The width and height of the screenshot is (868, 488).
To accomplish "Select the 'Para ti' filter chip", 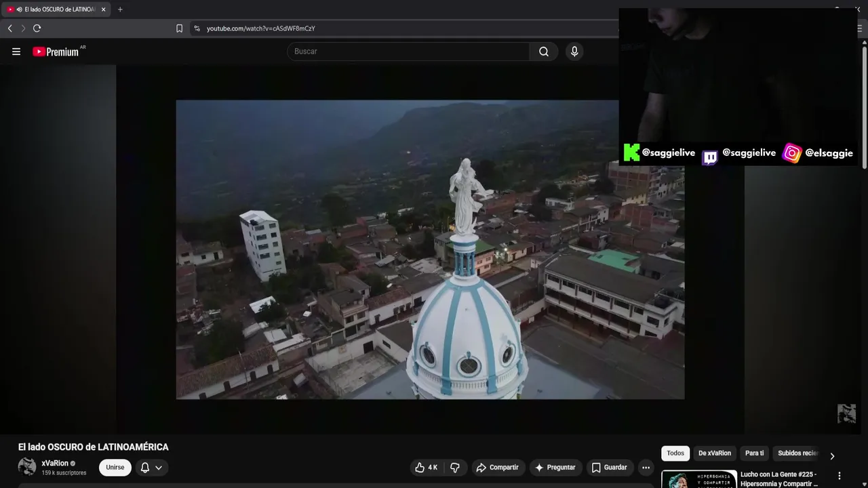I will click(754, 453).
